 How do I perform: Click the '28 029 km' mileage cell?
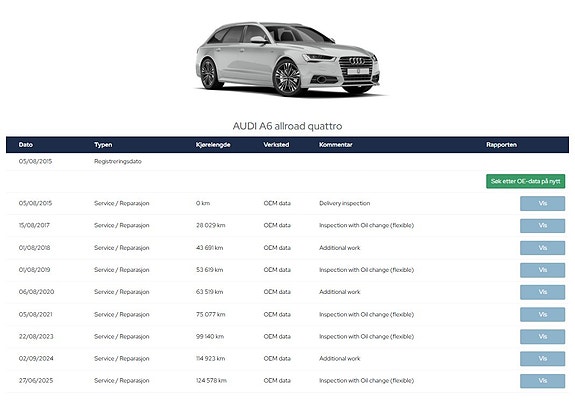point(210,225)
